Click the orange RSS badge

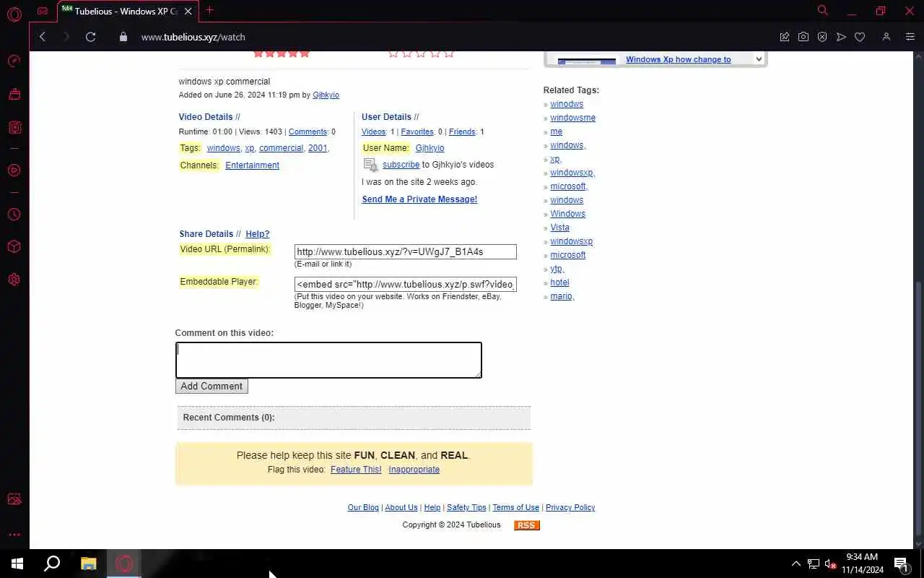tap(527, 525)
